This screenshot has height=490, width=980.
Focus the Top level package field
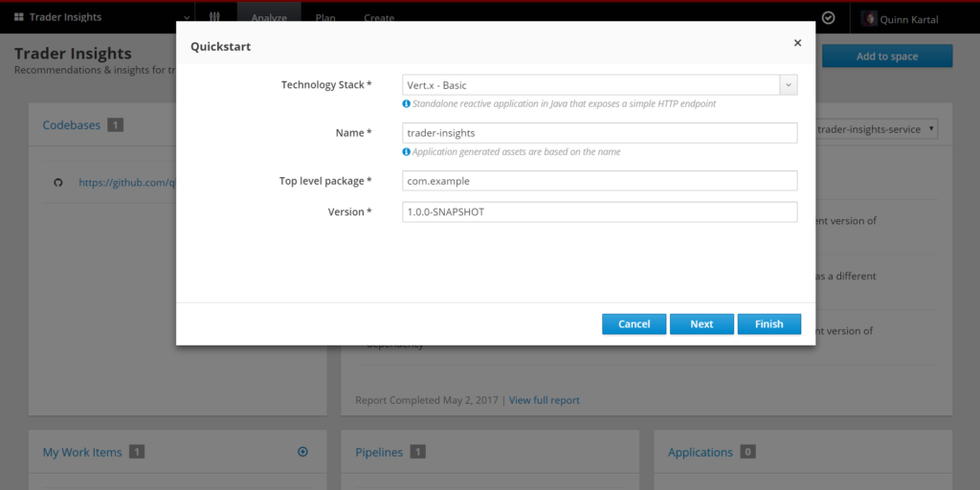[599, 181]
